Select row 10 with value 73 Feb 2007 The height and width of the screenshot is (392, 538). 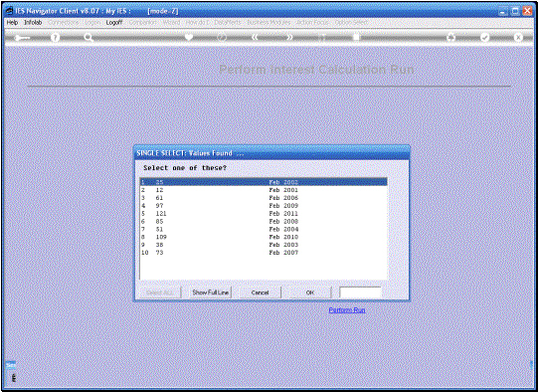tap(264, 253)
